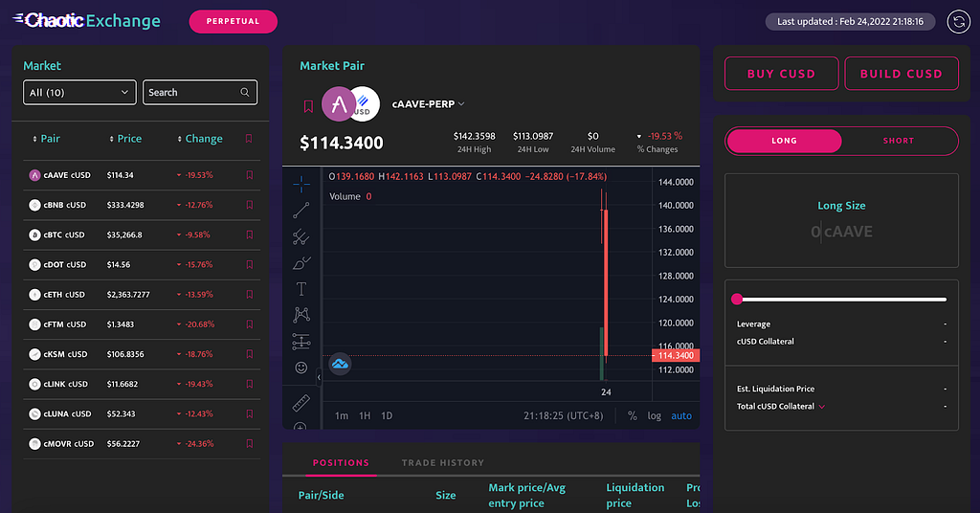980x513 pixels.
Task: Click the PERPETUAL button
Action: pos(234,21)
